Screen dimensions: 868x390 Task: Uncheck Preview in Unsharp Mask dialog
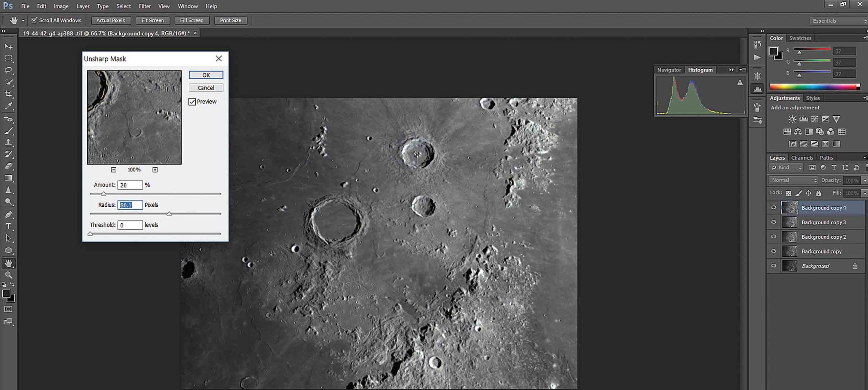point(192,102)
